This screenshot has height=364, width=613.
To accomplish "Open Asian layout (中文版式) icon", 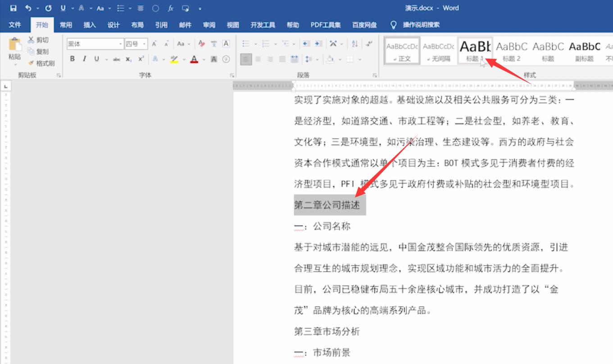I will pos(333,44).
